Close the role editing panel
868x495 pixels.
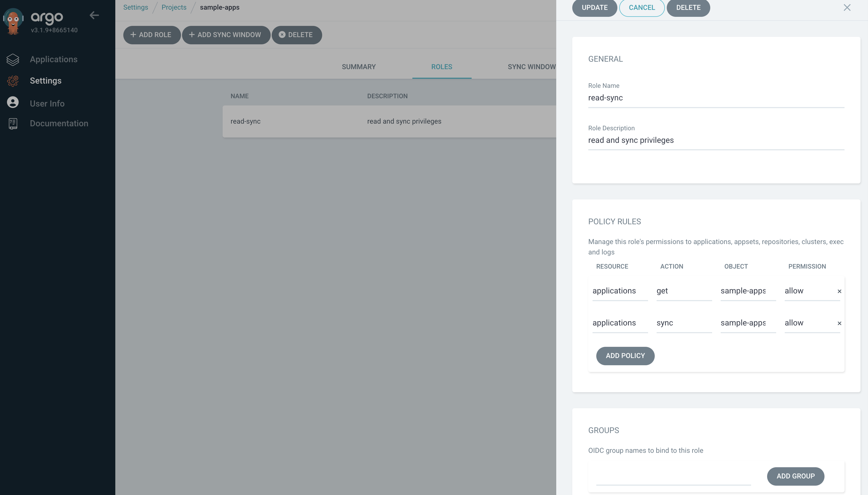[847, 8]
